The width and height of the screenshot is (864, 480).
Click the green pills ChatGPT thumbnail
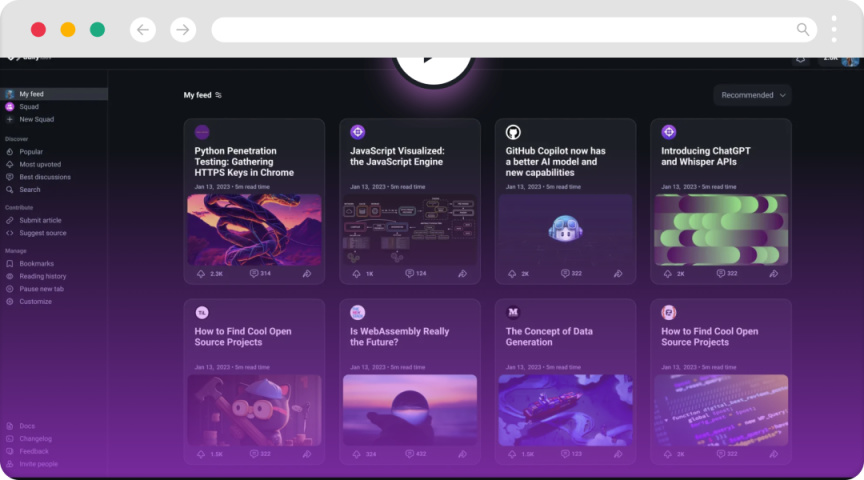[x=721, y=229]
